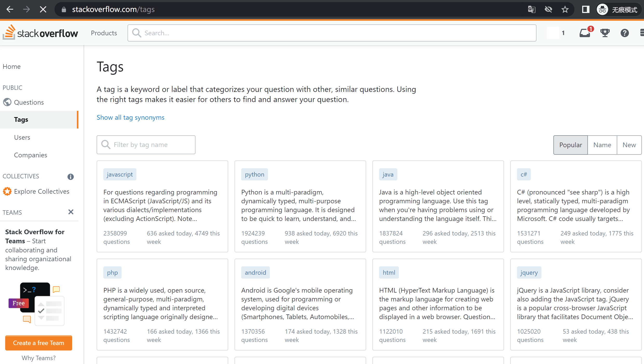The image size is (644, 364).
Task: Open the achievements trophy icon
Action: [605, 33]
